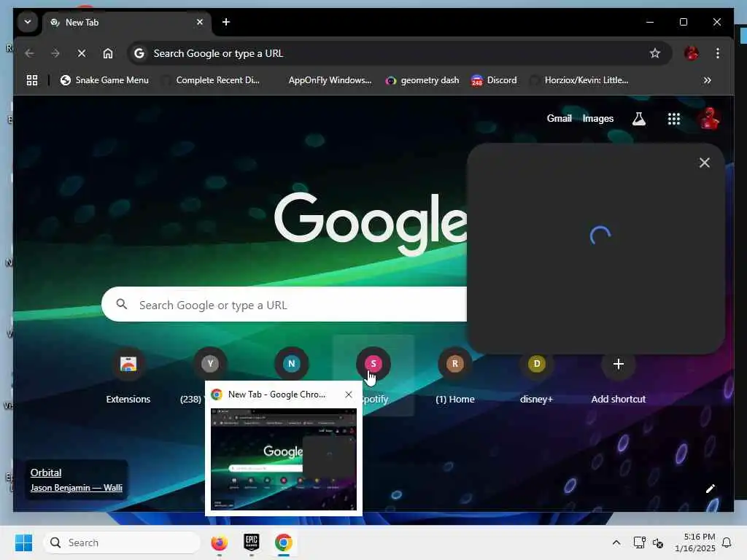Viewport: 747px width, 560px height.
Task: Open the notifications bell
Action: [x=727, y=542]
